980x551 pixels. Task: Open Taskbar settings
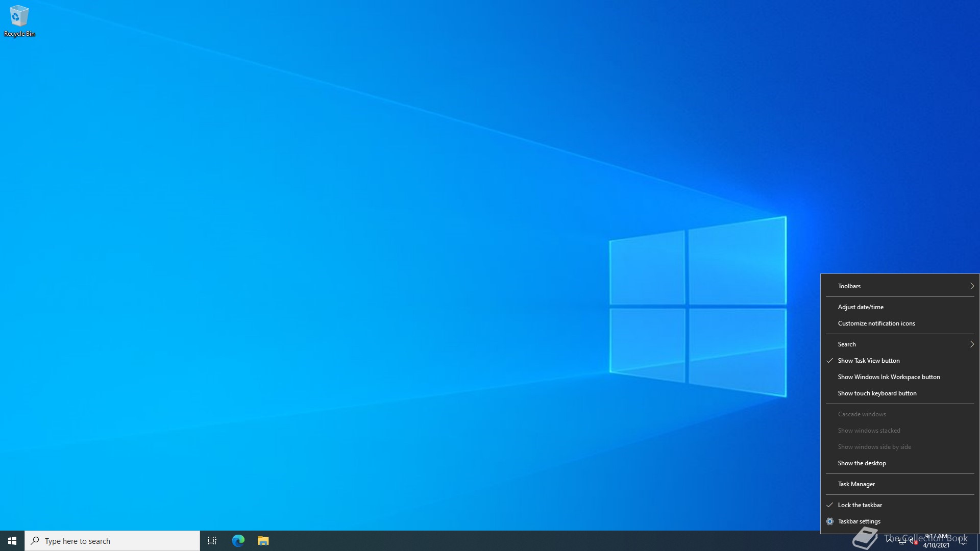(859, 521)
